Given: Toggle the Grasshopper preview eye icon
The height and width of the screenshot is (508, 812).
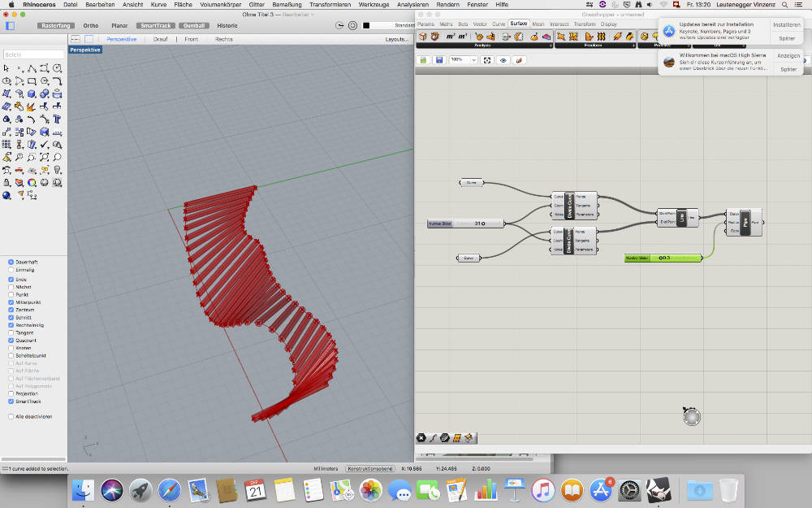Looking at the screenshot, I should coord(503,60).
